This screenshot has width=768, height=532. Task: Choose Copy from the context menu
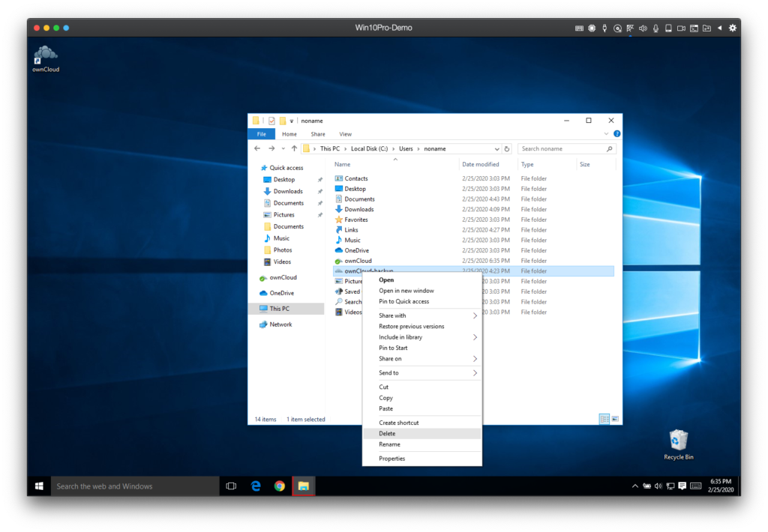coord(421,398)
